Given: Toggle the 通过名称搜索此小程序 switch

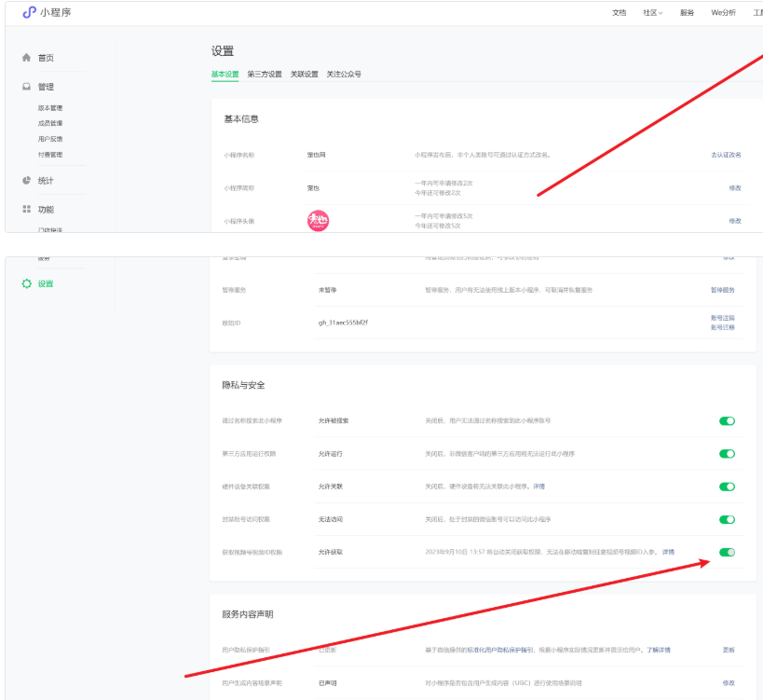Looking at the screenshot, I should pos(727,420).
